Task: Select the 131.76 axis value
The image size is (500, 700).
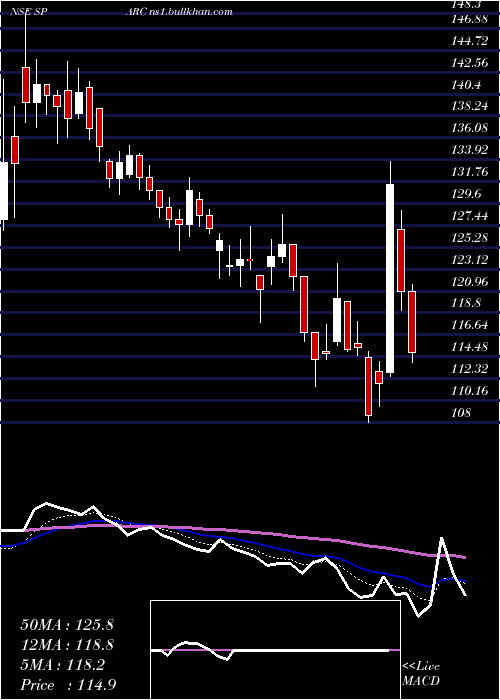Action: point(470,172)
